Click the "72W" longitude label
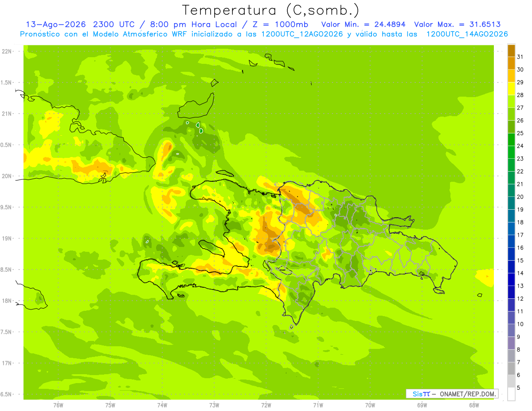Viewport: 532px width, 411px height. click(266, 405)
